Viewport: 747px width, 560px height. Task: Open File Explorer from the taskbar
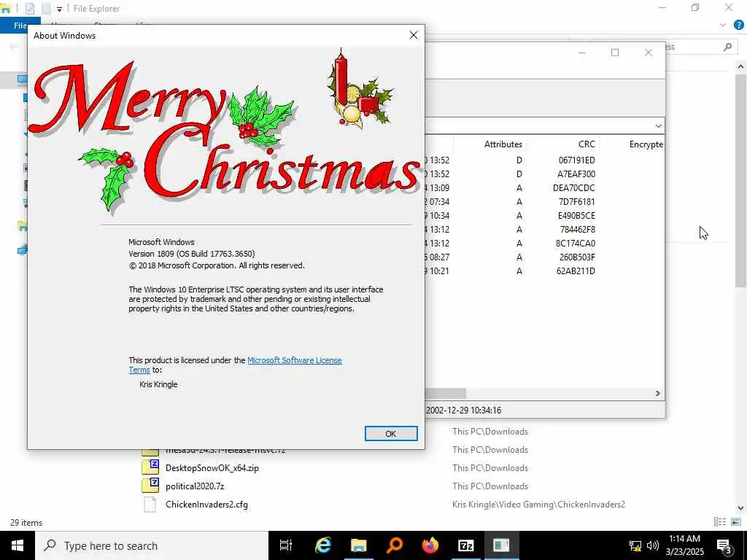click(359, 545)
